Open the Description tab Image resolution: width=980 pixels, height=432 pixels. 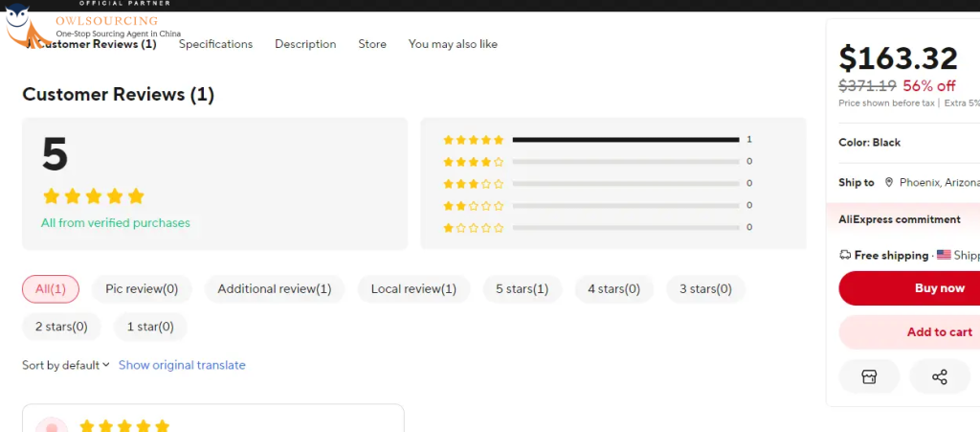click(305, 44)
